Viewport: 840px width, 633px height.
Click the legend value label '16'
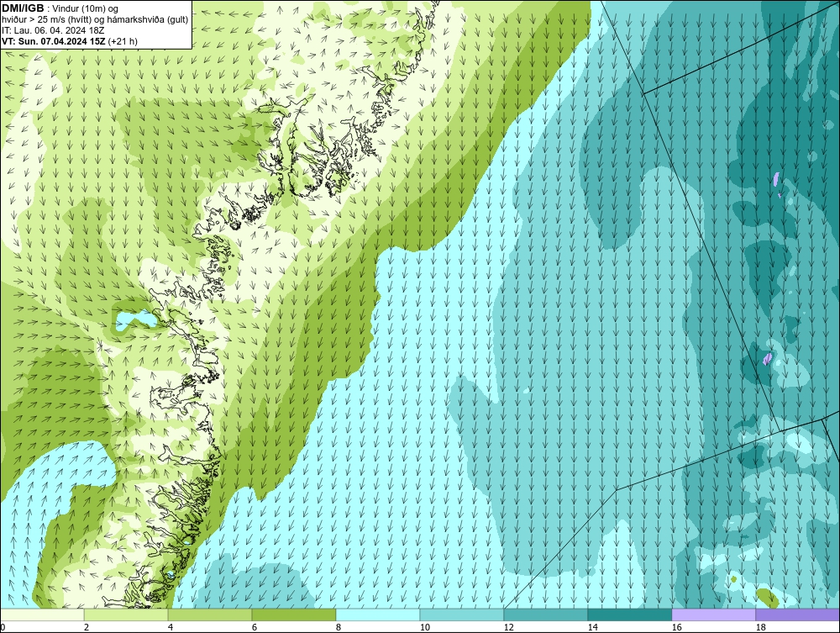pyautogui.click(x=676, y=627)
